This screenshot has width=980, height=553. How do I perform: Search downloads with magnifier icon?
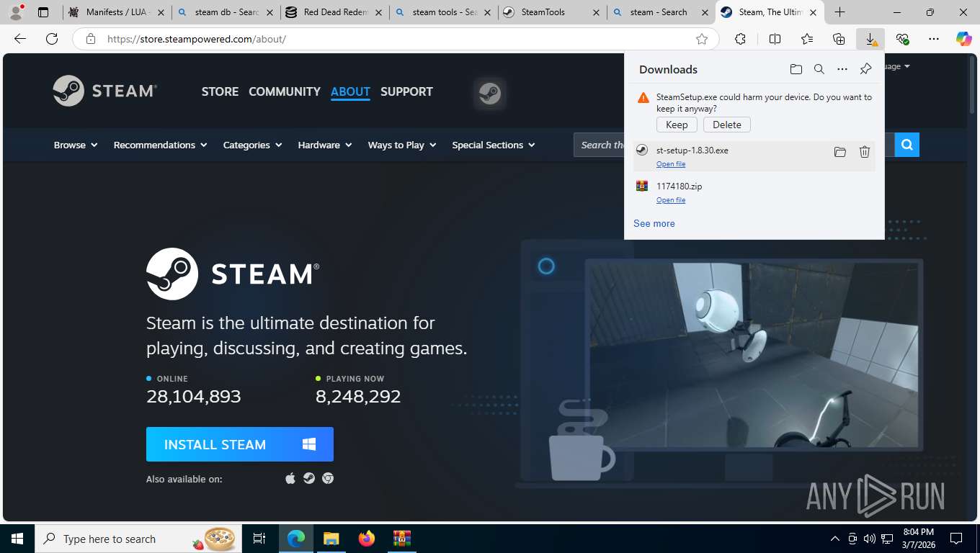819,69
